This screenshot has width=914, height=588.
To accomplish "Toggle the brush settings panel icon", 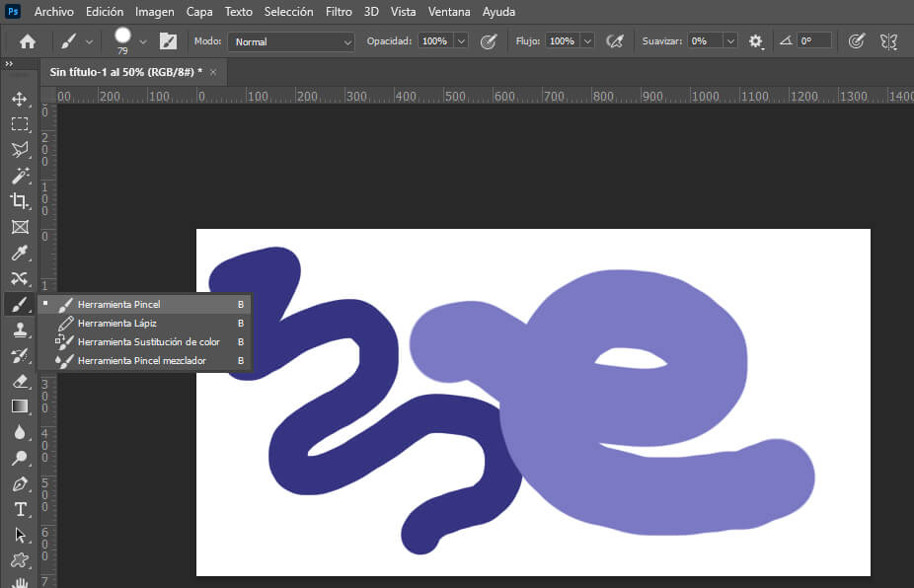I will point(169,41).
